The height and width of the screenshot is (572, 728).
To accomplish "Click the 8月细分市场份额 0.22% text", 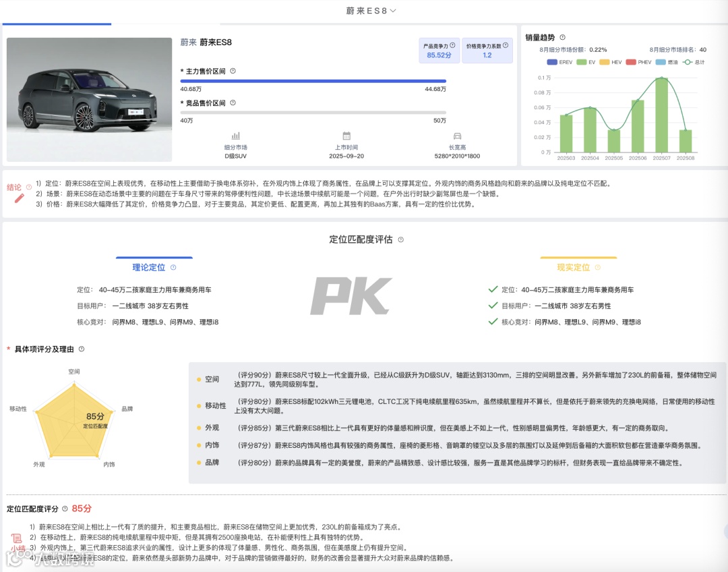I will click(573, 50).
